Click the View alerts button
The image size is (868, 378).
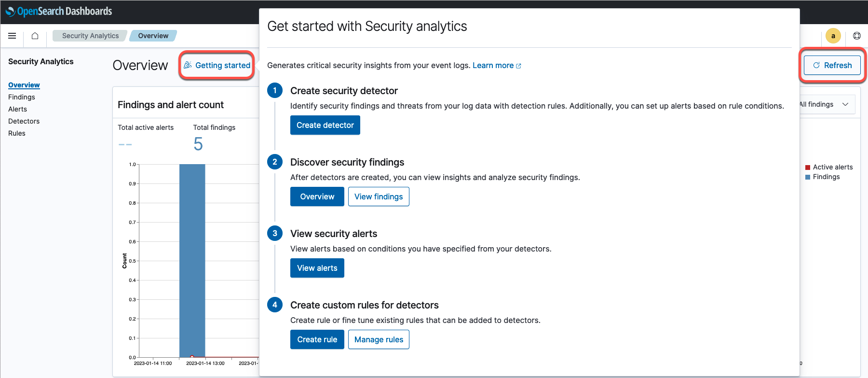[317, 268]
